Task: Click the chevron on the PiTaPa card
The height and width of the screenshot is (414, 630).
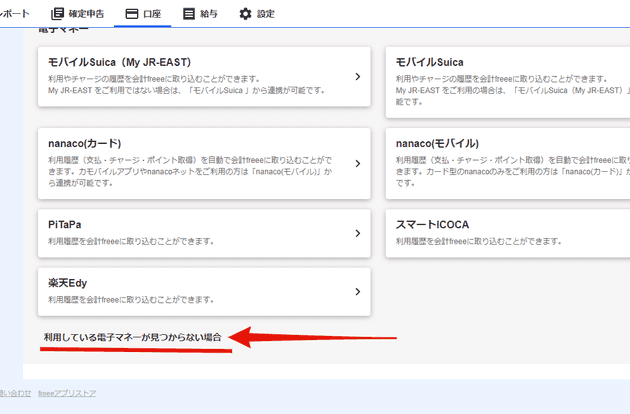Action: click(358, 234)
